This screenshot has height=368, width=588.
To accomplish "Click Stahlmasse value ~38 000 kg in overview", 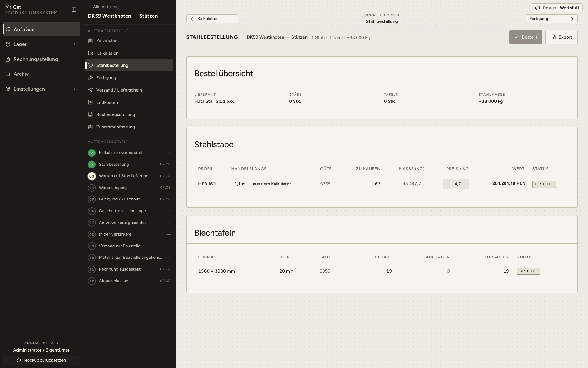I will [490, 101].
